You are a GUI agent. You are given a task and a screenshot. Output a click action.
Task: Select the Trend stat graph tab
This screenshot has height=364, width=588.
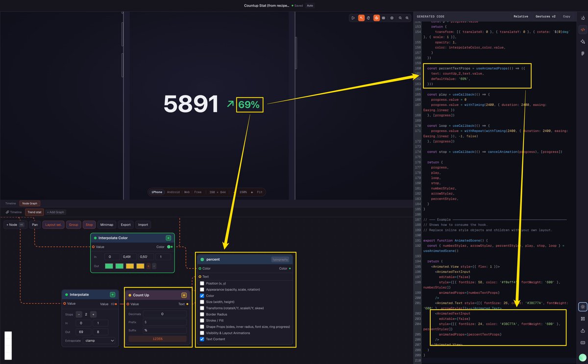point(34,212)
